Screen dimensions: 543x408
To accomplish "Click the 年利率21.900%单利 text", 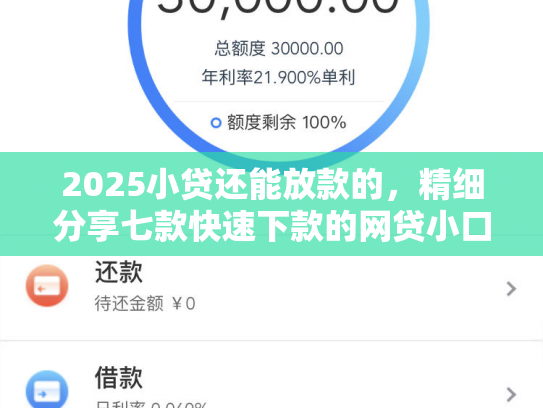I will point(278,77).
